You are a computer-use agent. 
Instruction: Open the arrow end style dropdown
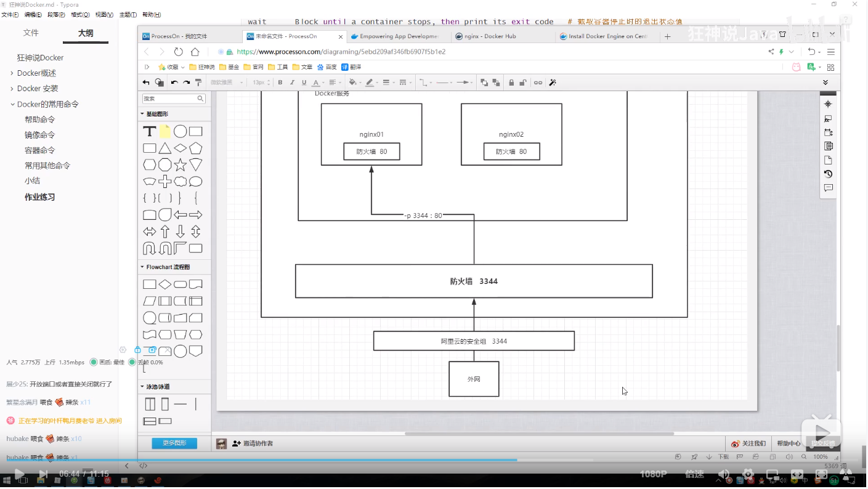pyautogui.click(x=464, y=83)
